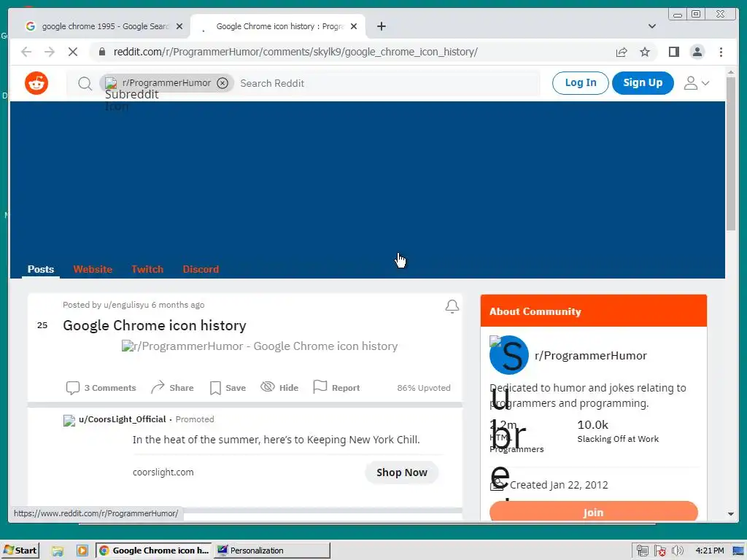Remove the r/ProgrammerHumor search filter chip
747x560 pixels.
(x=222, y=83)
